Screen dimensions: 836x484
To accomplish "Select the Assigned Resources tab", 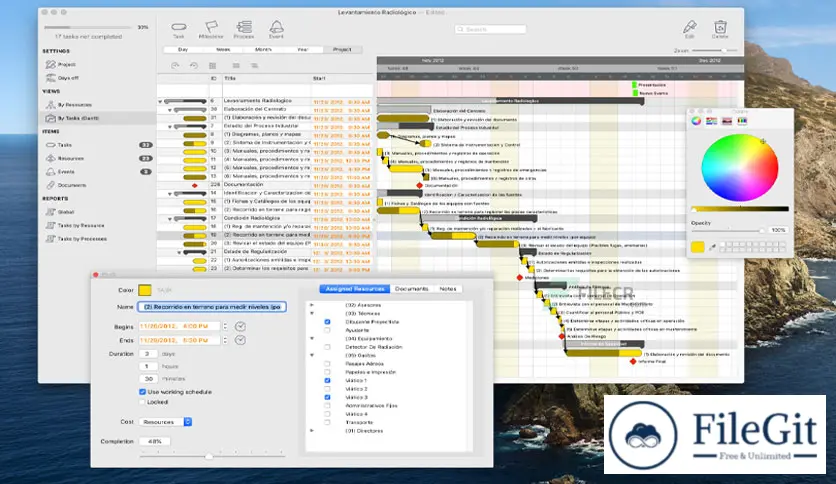I will [x=355, y=288].
